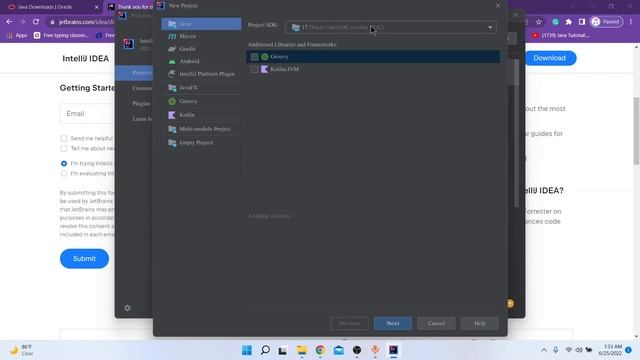Click the Email field on JetBrains page
Viewport: 640px width, 360px height.
pos(87,113)
